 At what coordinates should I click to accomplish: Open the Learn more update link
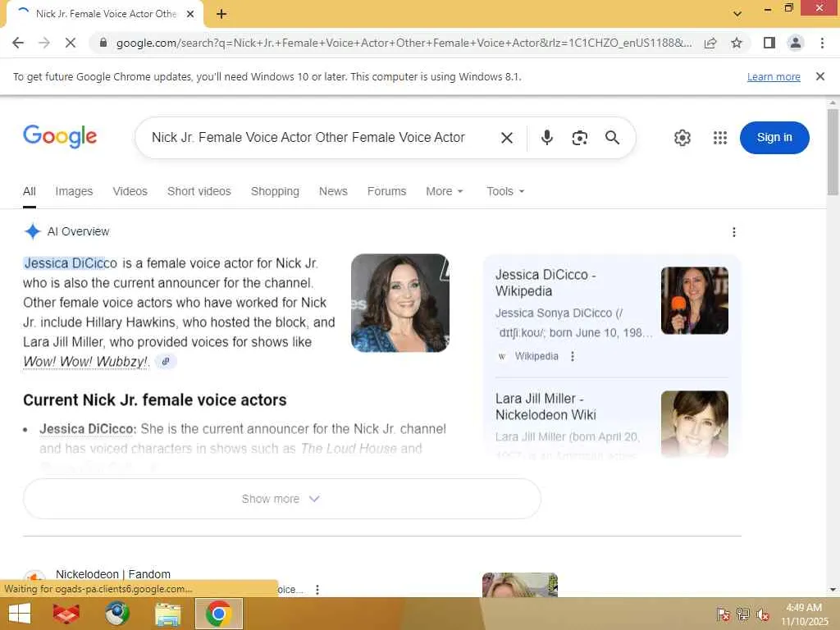[774, 76]
